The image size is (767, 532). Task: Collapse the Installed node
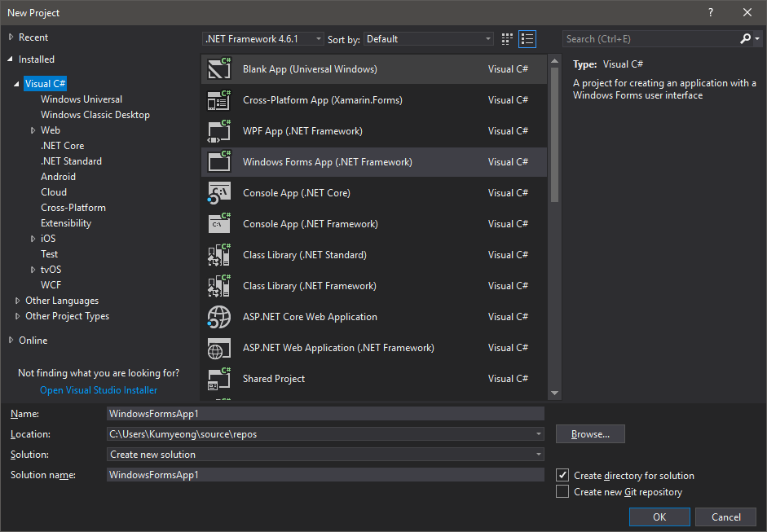coord(11,59)
